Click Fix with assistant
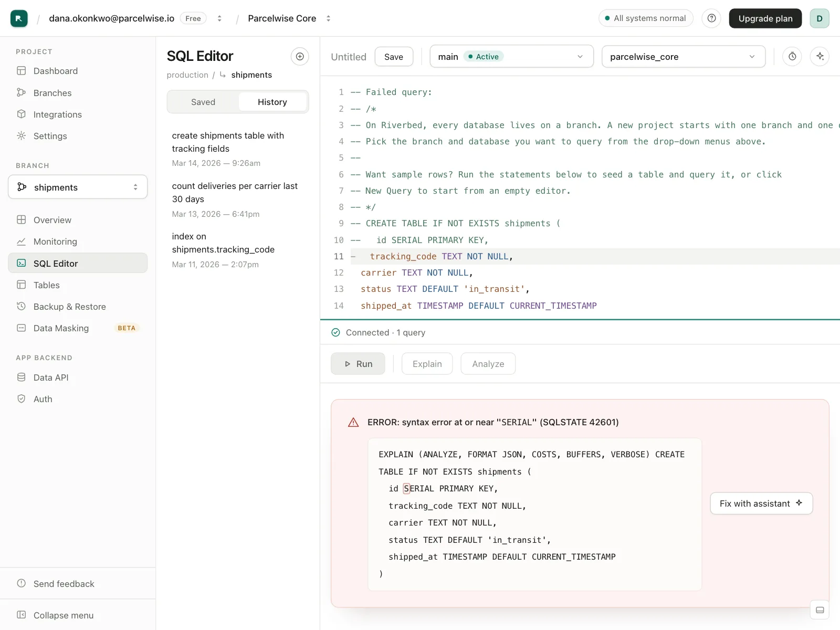The width and height of the screenshot is (840, 630). point(761,503)
